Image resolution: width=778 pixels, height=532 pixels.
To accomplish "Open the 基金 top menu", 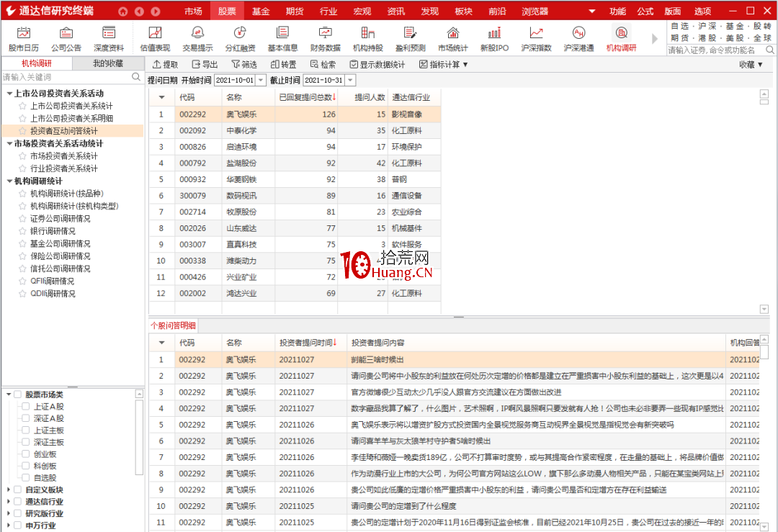I will point(261,11).
